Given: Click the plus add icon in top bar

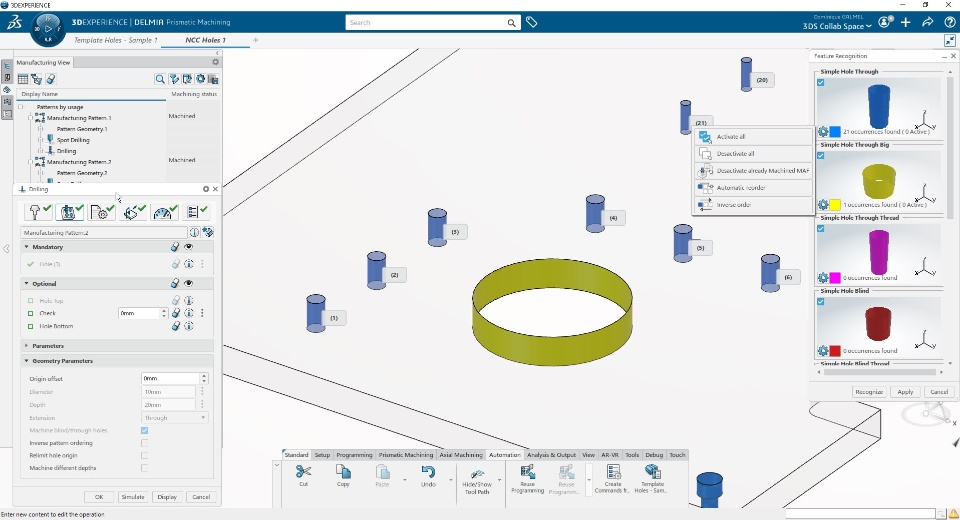Looking at the screenshot, I should pos(906,23).
